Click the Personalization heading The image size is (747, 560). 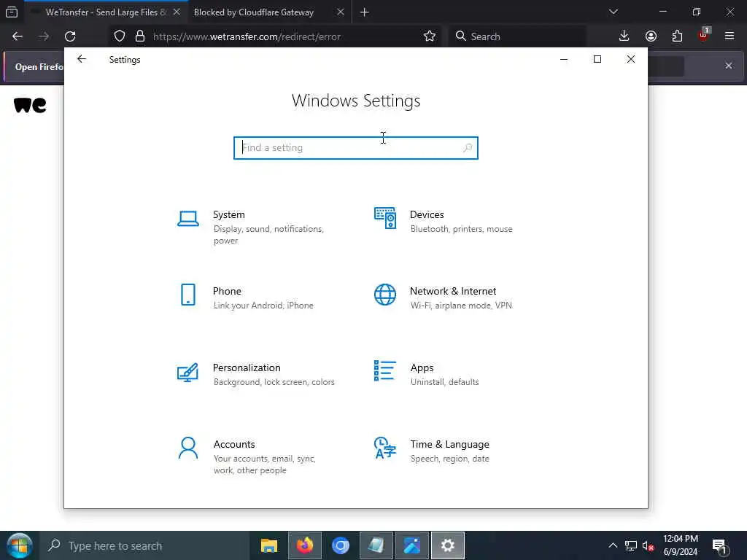(247, 367)
